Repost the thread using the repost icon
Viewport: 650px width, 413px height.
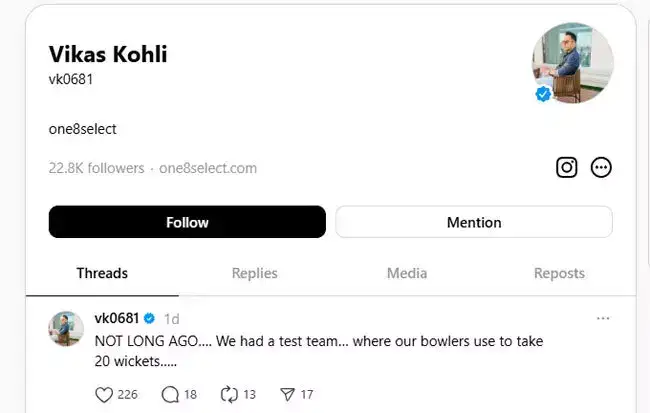(229, 394)
